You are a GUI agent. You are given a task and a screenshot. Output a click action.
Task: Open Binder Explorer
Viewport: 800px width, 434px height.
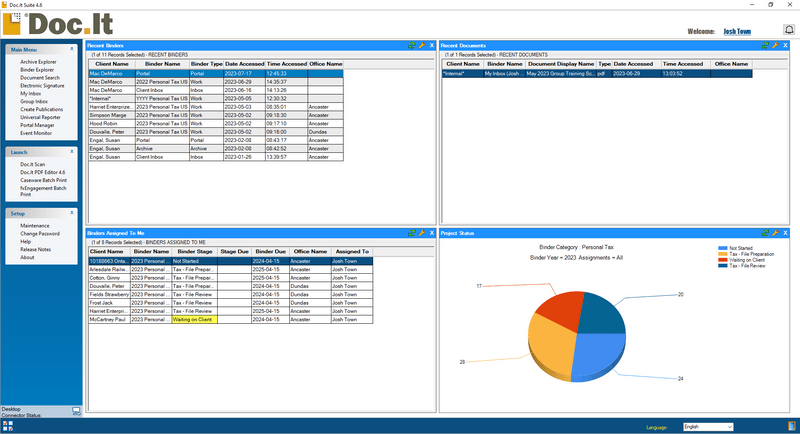coord(37,70)
